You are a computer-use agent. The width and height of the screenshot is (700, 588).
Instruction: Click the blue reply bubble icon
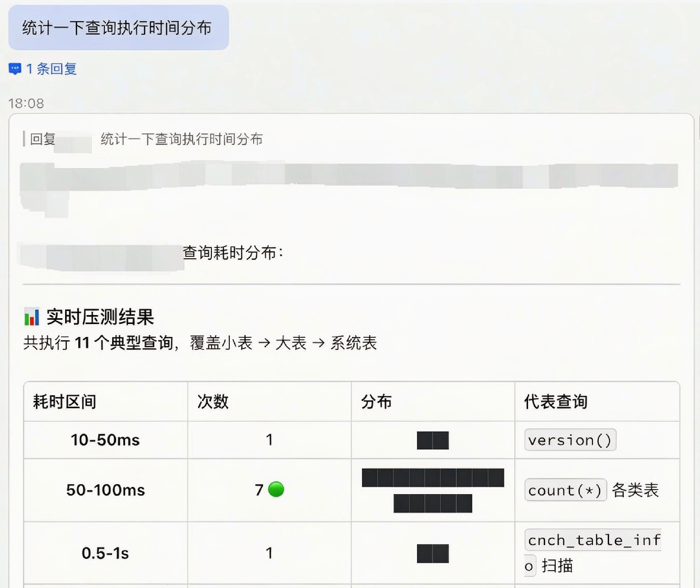pos(15,69)
